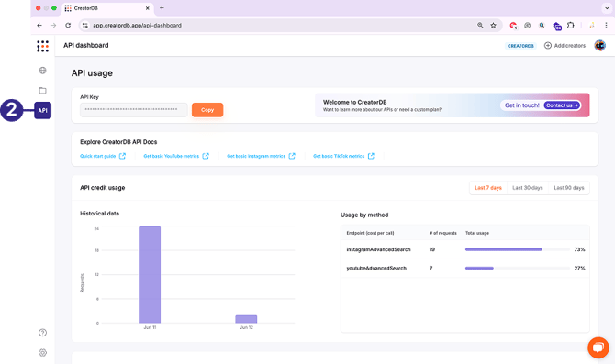Viewport: 615px width, 364px height.
Task: Click the zoom magnifier icon in address bar
Action: pyautogui.click(x=480, y=25)
